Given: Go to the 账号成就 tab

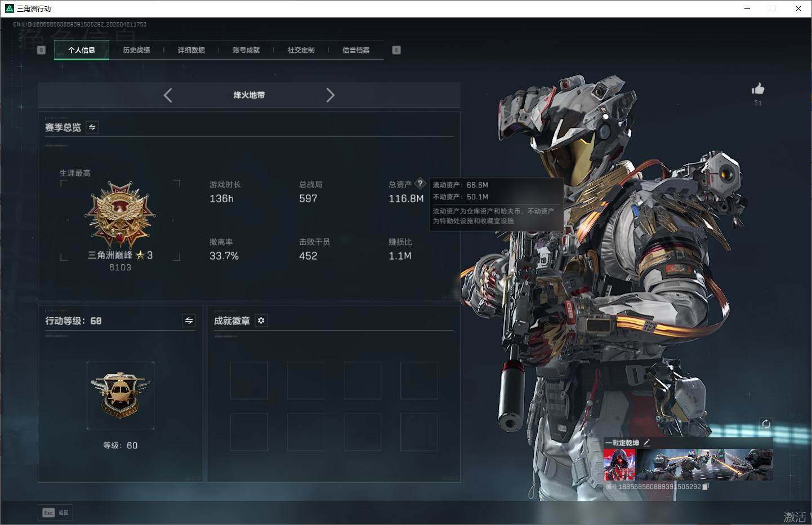Looking at the screenshot, I should tap(246, 50).
